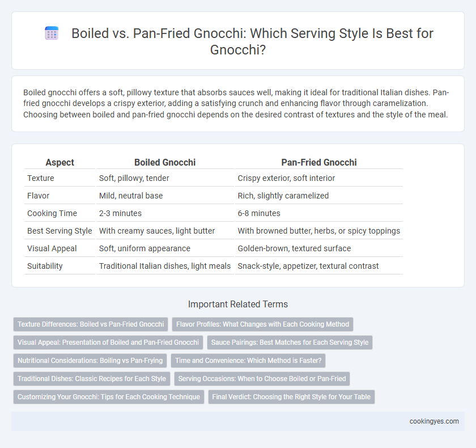Click Nutritional Considerations: Boiling vs Pan-Frying tag
This screenshot has height=448, width=476.
(x=90, y=361)
